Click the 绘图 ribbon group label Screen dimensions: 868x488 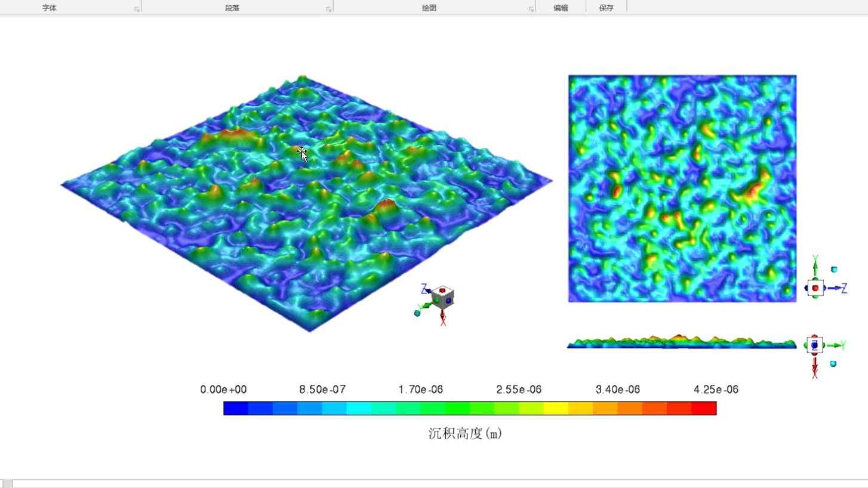429,8
